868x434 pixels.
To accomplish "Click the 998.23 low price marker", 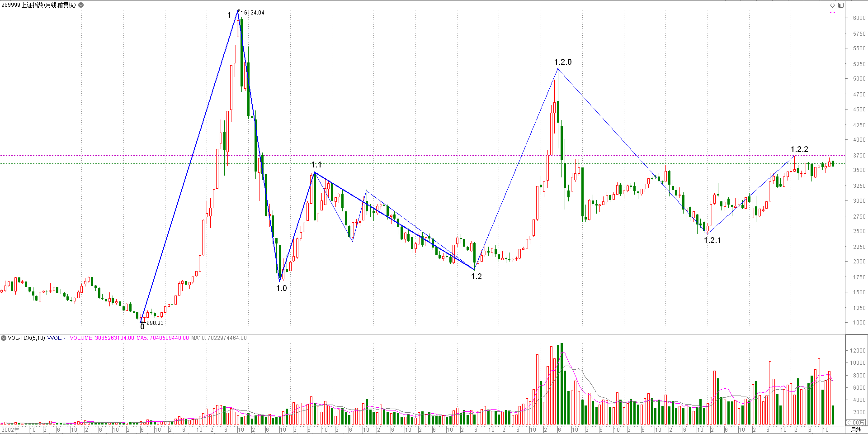I will [x=155, y=323].
